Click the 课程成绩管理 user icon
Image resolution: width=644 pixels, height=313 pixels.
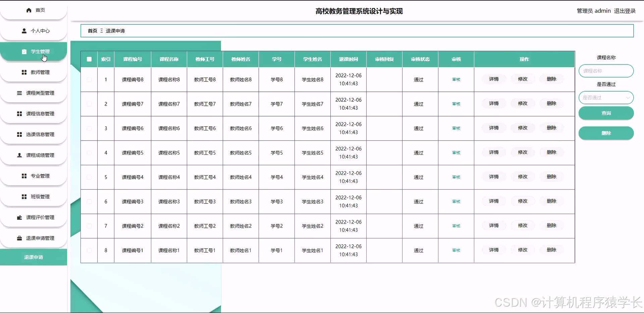coord(19,155)
